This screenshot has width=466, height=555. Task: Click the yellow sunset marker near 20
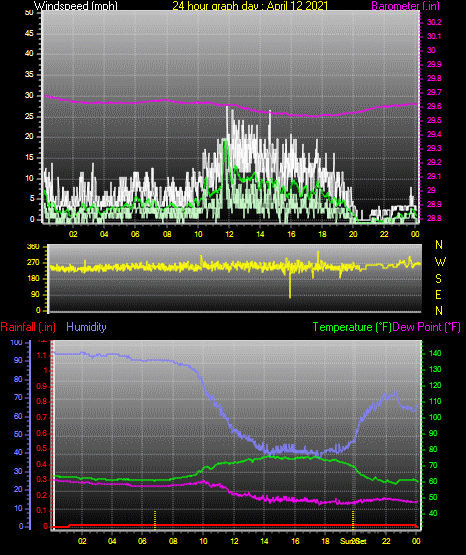[x=353, y=520]
